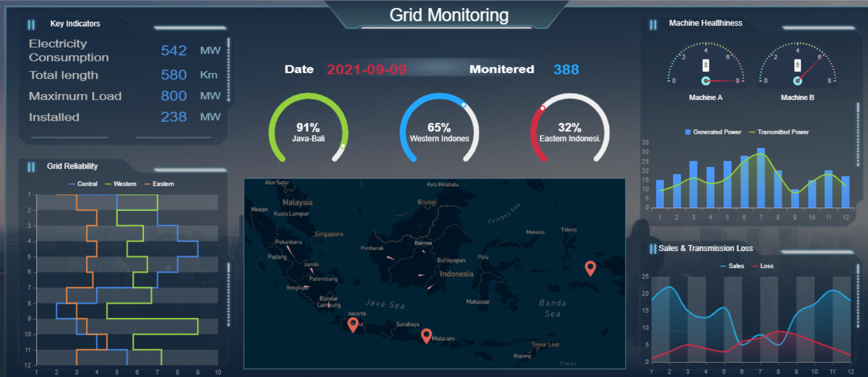This screenshot has height=377, width=868.
Task: Click the Sales & Transmission Loss header icon
Action: (x=653, y=249)
